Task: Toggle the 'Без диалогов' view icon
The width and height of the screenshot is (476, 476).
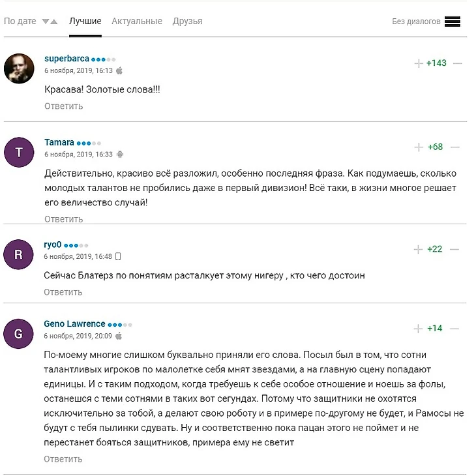Action: pos(453,22)
